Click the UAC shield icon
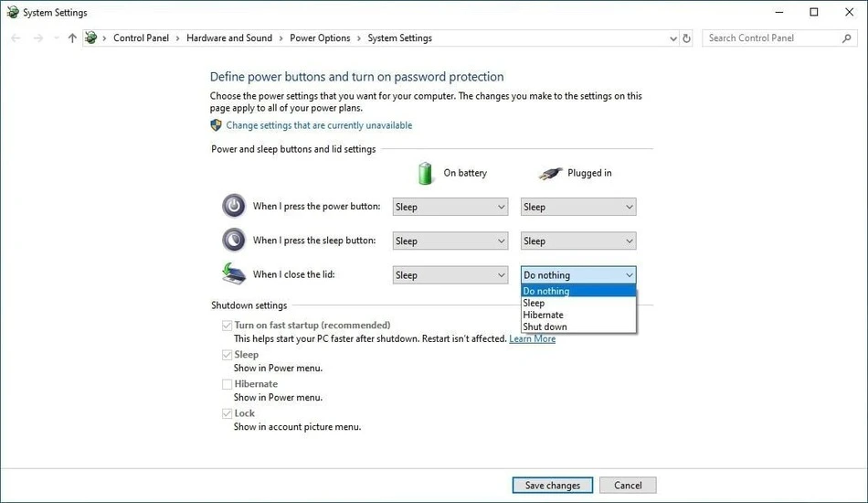The width and height of the screenshot is (868, 503). click(x=216, y=125)
